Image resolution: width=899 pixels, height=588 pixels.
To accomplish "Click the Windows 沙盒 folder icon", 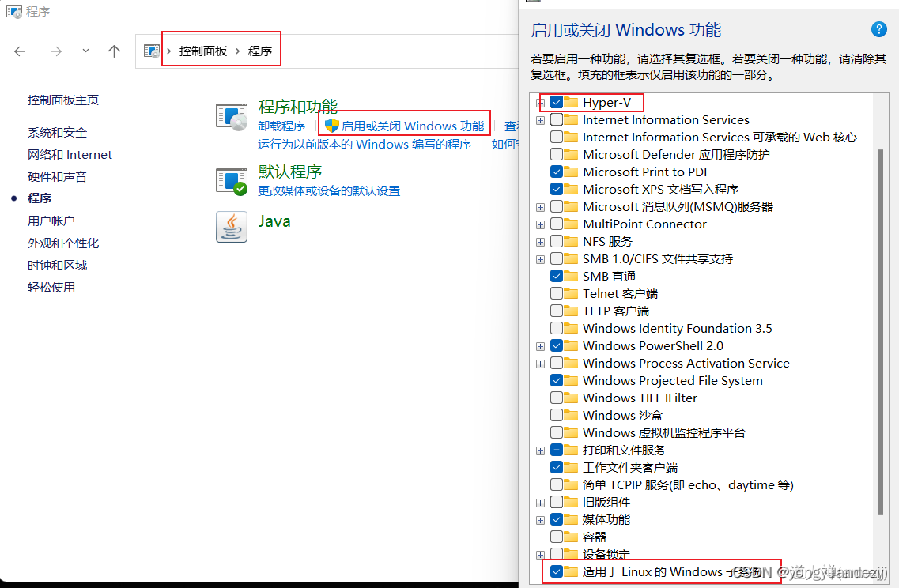I will [x=571, y=415].
